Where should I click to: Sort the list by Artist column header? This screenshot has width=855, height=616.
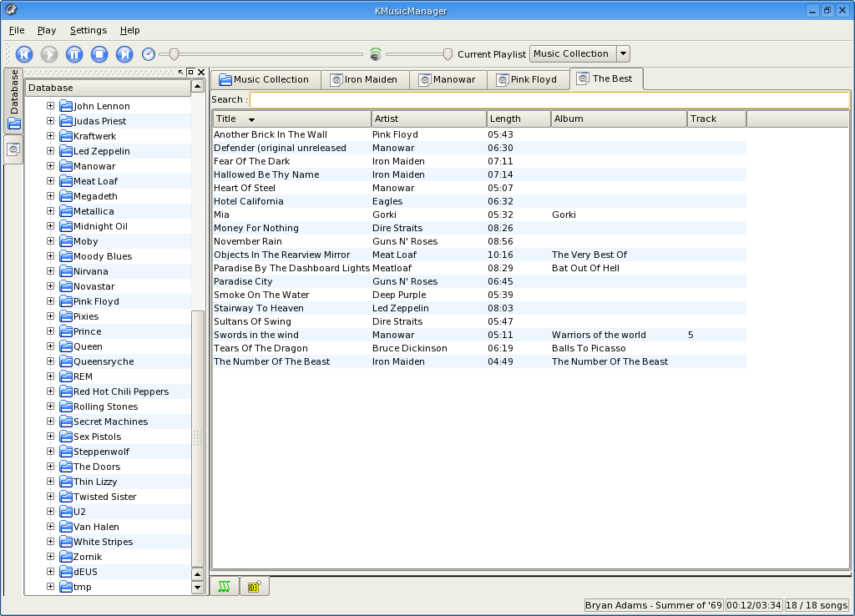(428, 119)
